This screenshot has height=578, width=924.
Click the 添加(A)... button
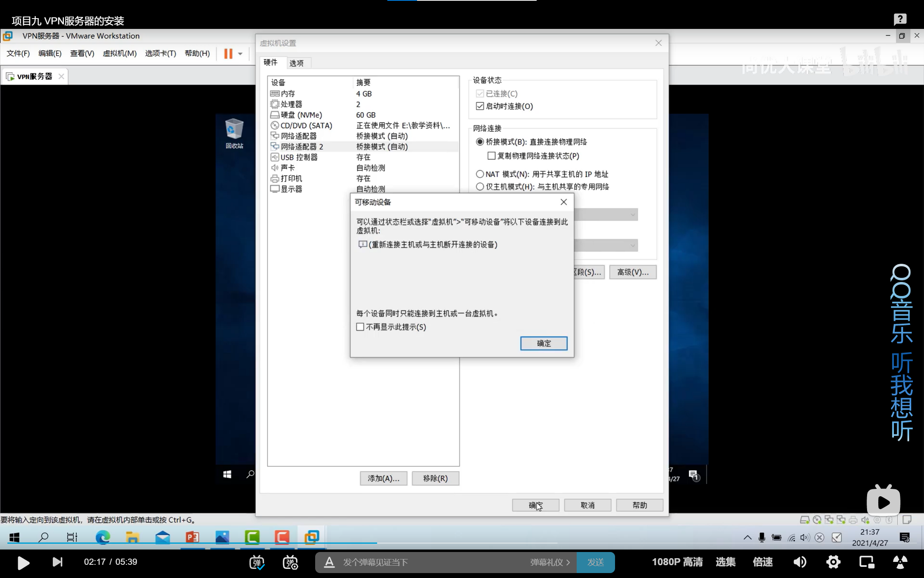383,478
